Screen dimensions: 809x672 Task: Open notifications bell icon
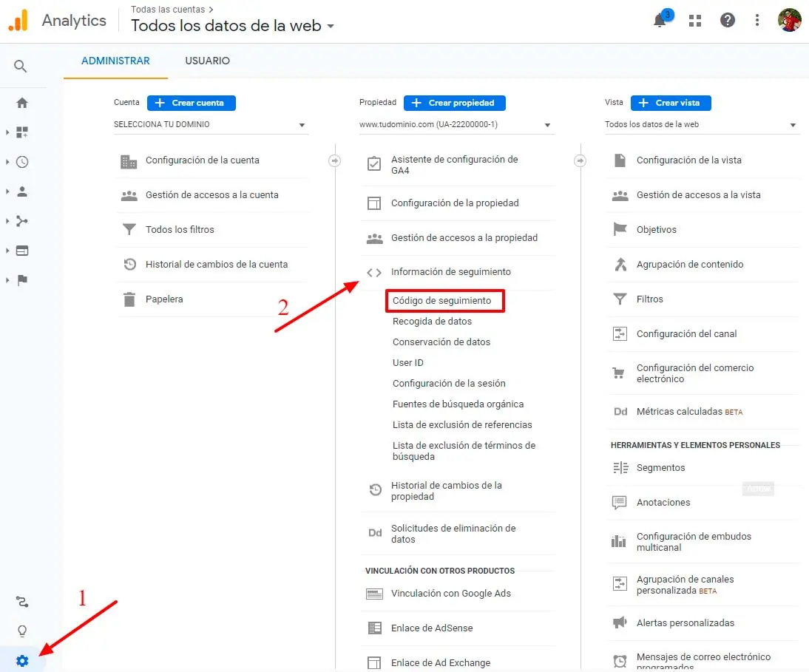[x=660, y=21]
